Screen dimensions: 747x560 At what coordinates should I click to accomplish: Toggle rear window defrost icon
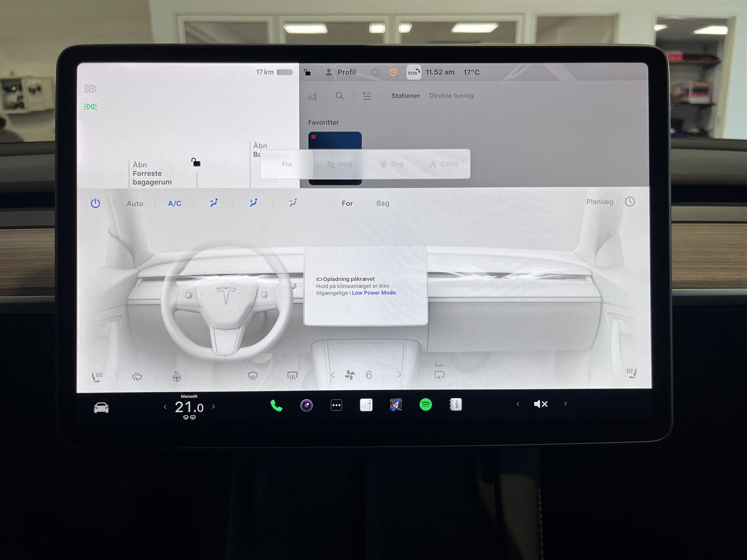(x=292, y=376)
